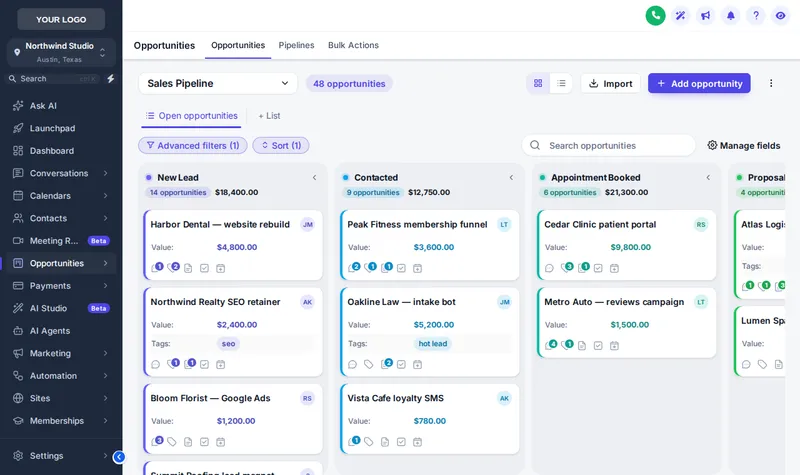Click the green phone dialer icon
Screen dimensions: 800x475
tap(655, 15)
